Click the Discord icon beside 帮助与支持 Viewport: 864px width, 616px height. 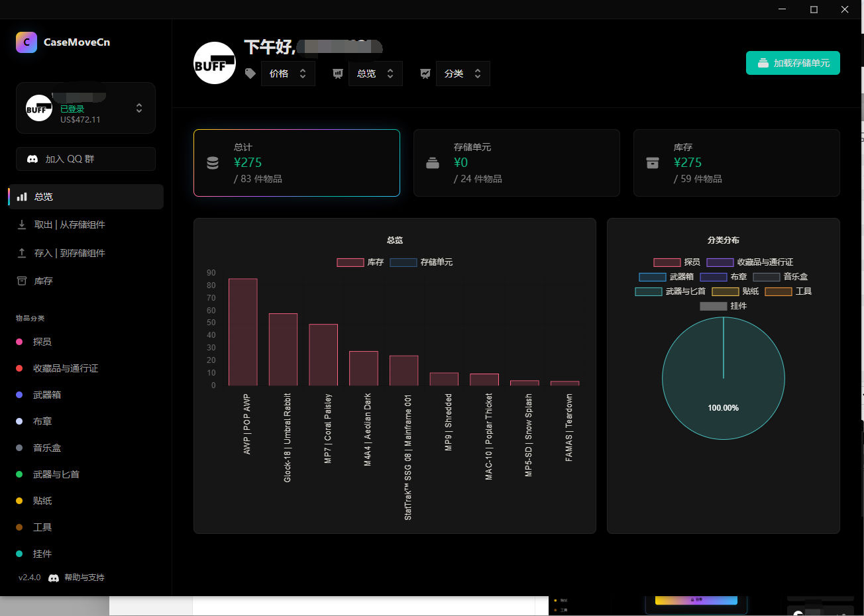[54, 578]
